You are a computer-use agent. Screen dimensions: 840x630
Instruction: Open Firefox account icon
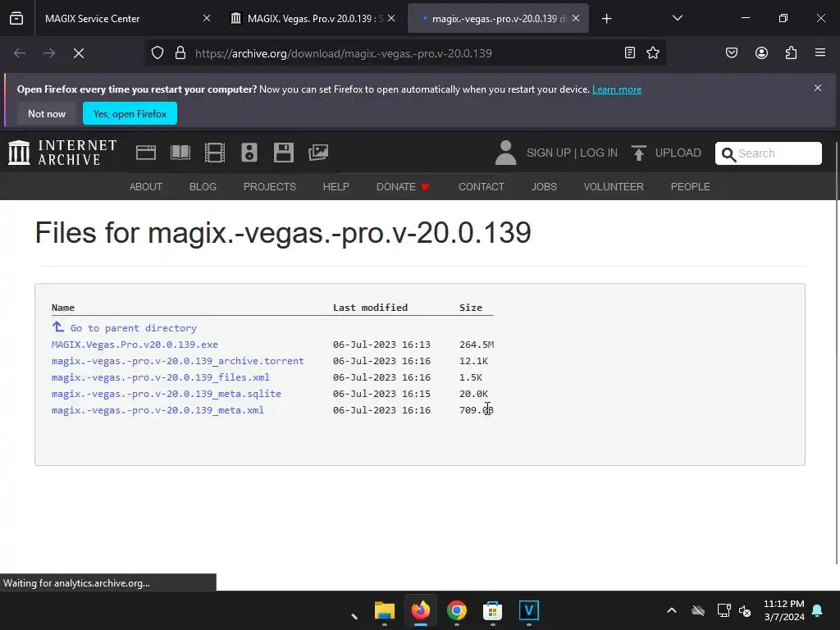point(761,52)
